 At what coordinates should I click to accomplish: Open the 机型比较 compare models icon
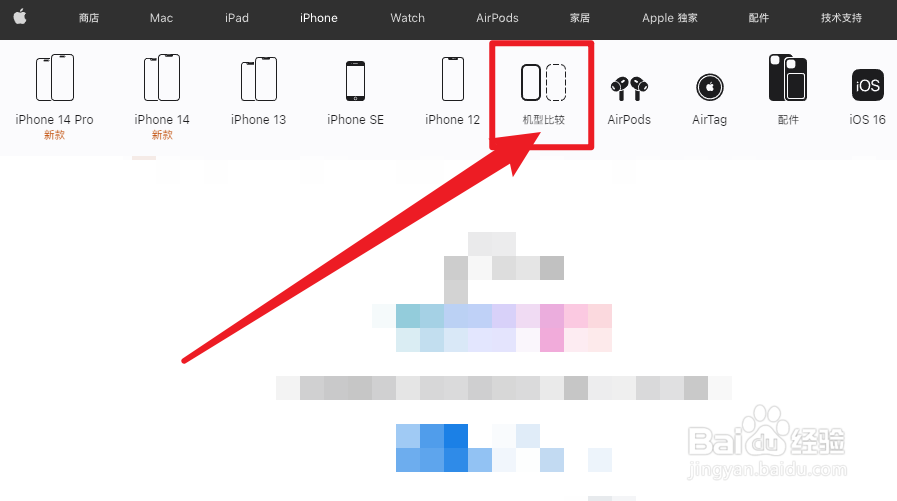click(543, 82)
